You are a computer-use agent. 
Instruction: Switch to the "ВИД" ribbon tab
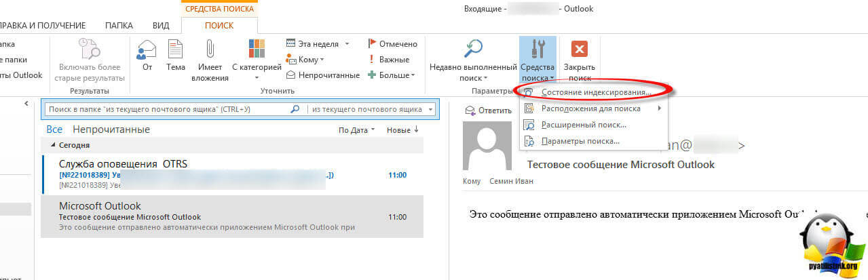[x=161, y=25]
